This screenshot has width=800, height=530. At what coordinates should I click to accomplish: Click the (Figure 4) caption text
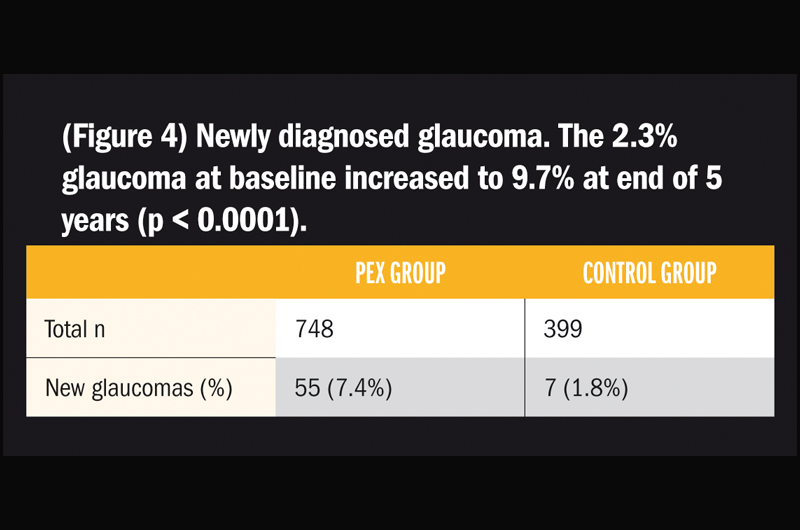tap(124, 137)
